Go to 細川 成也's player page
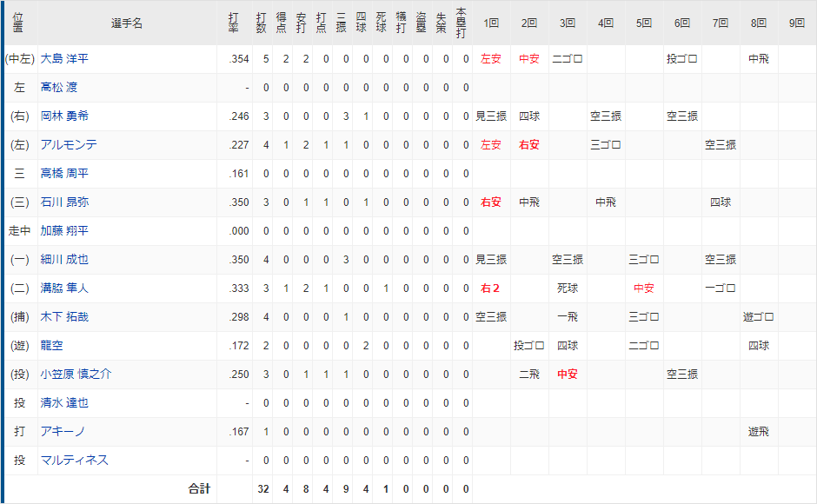The height and width of the screenshot is (504, 817). [x=64, y=260]
